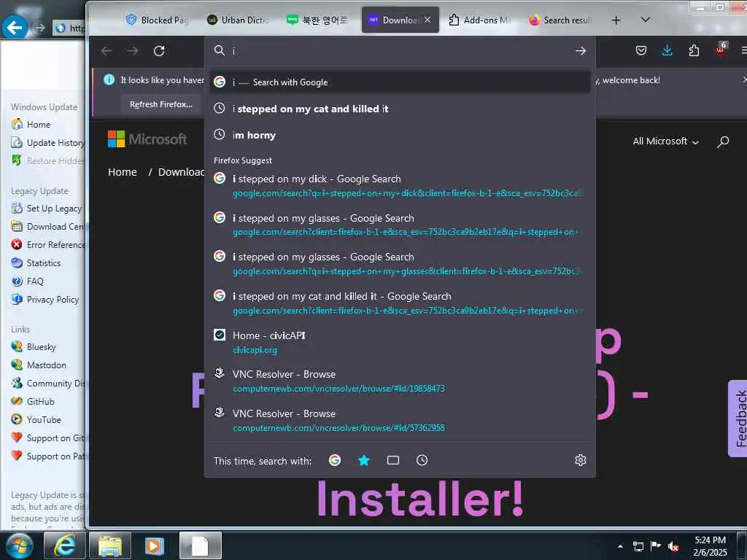Open the Mastodon link

47,365
